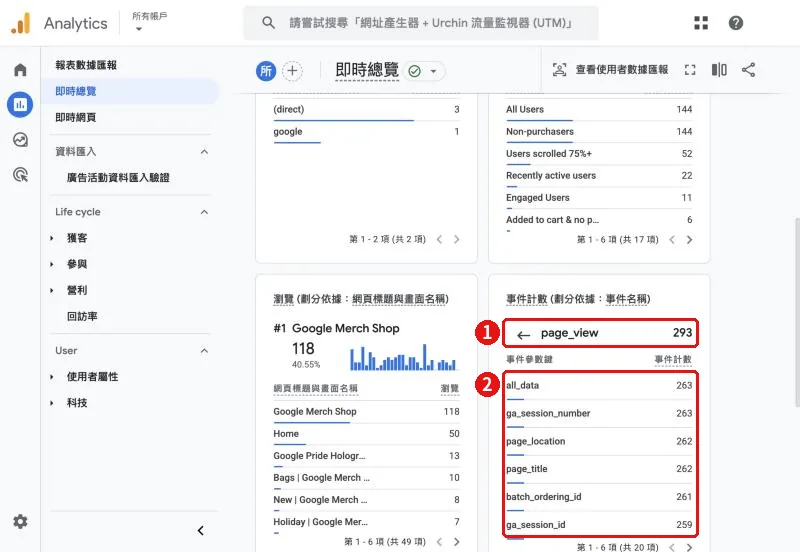Viewport: 800px width, 552px height.
Task: Select Non-purchasers audience row
Action: coord(599,132)
